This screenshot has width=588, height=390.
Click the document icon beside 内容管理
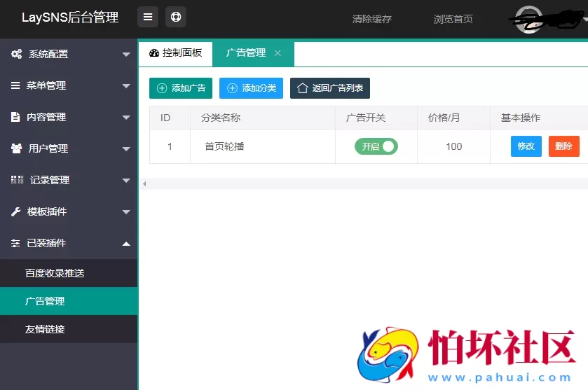click(15, 117)
